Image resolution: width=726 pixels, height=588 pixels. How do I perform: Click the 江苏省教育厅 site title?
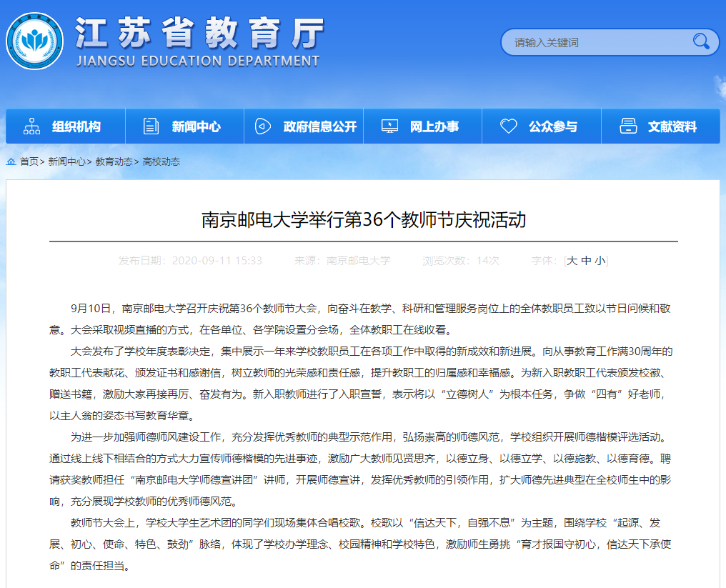point(199,32)
